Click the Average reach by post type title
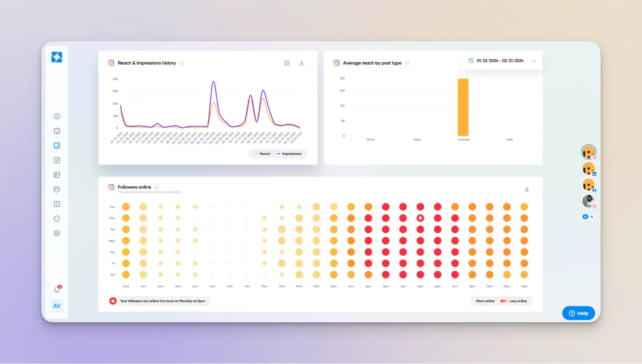 (372, 63)
